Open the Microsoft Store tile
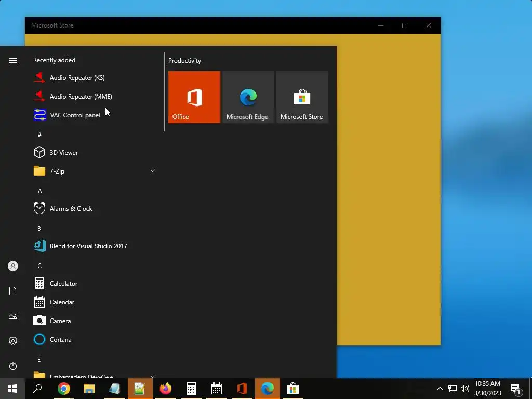 click(302, 97)
